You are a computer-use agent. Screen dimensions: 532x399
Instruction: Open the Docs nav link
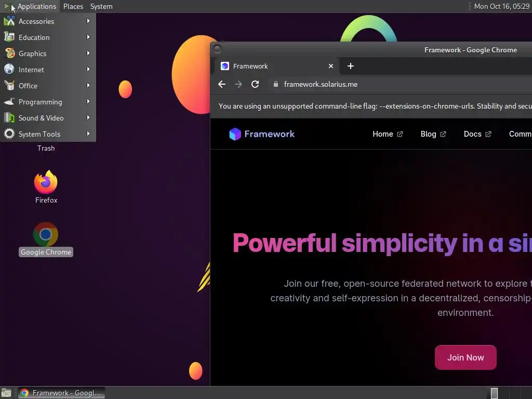(472, 134)
